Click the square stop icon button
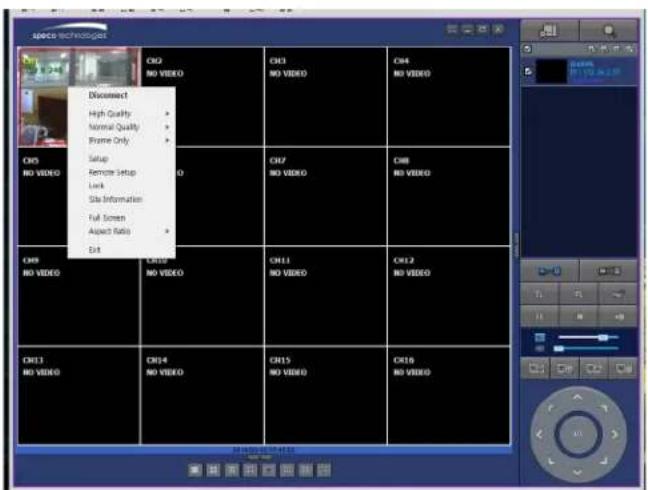Screen dimensions: 648x490 [579, 316]
